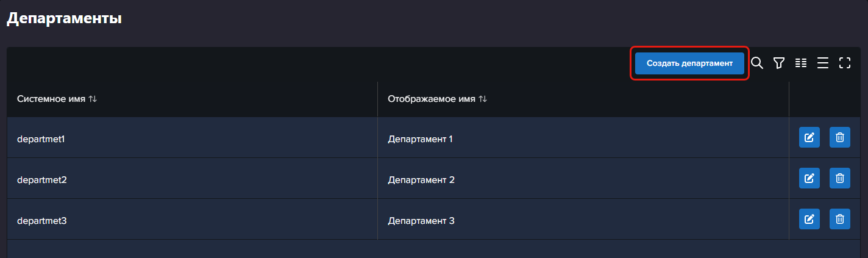Sort by Отображаемое имя arrows
This screenshot has height=258, width=868.
pos(483,98)
